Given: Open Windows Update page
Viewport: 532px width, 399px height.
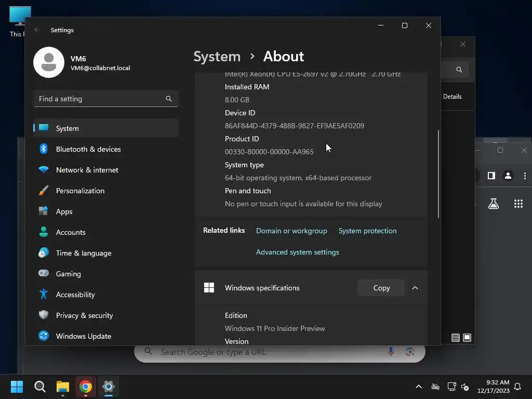Looking at the screenshot, I should click(106, 336).
